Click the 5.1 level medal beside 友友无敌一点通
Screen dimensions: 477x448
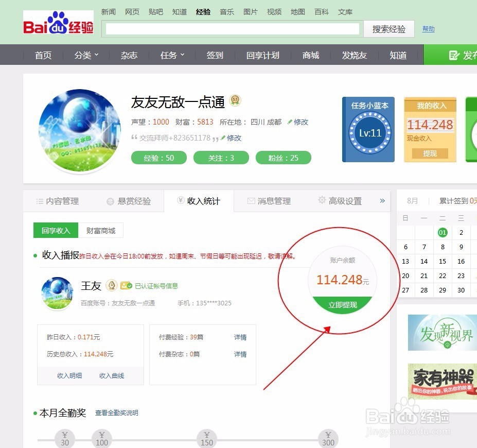(235, 101)
